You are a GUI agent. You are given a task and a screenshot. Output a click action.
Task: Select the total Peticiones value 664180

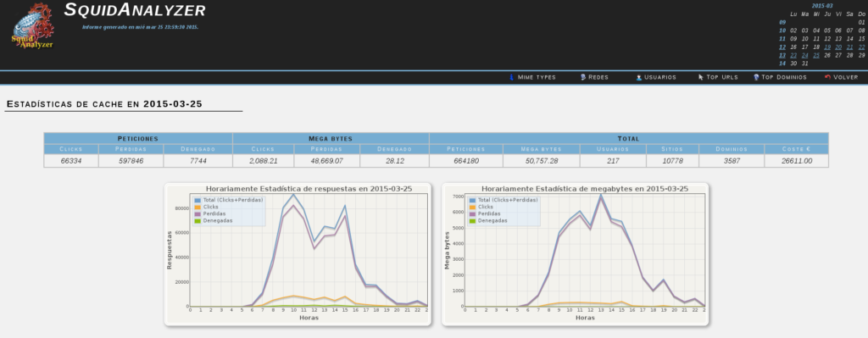click(x=466, y=161)
